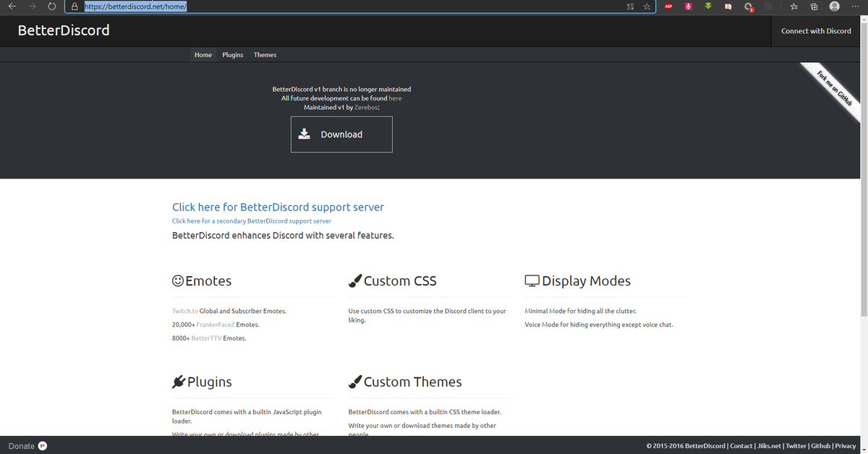This screenshot has width=868, height=454.
Task: Click 'Use custom CSS to customize' description text
Action: pyautogui.click(x=427, y=316)
